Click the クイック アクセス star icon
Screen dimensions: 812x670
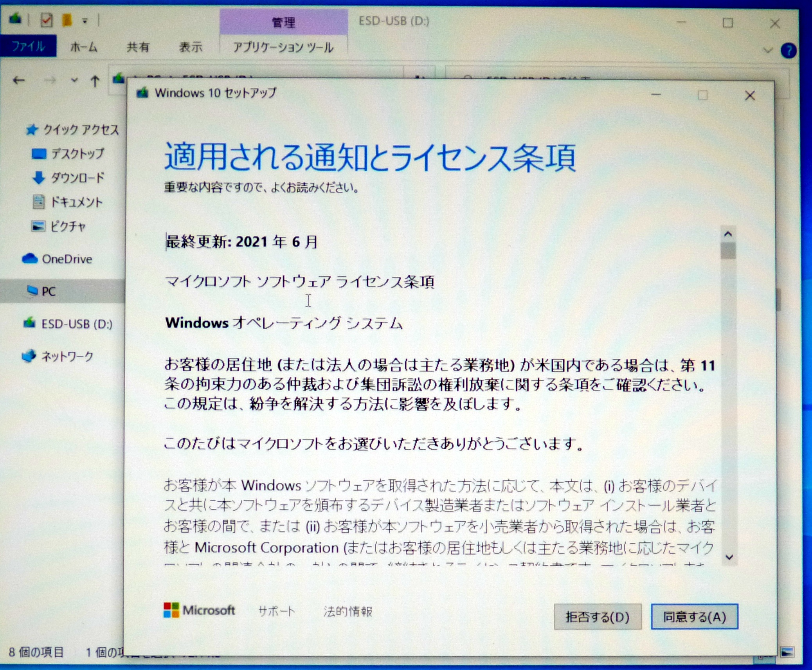[32, 129]
